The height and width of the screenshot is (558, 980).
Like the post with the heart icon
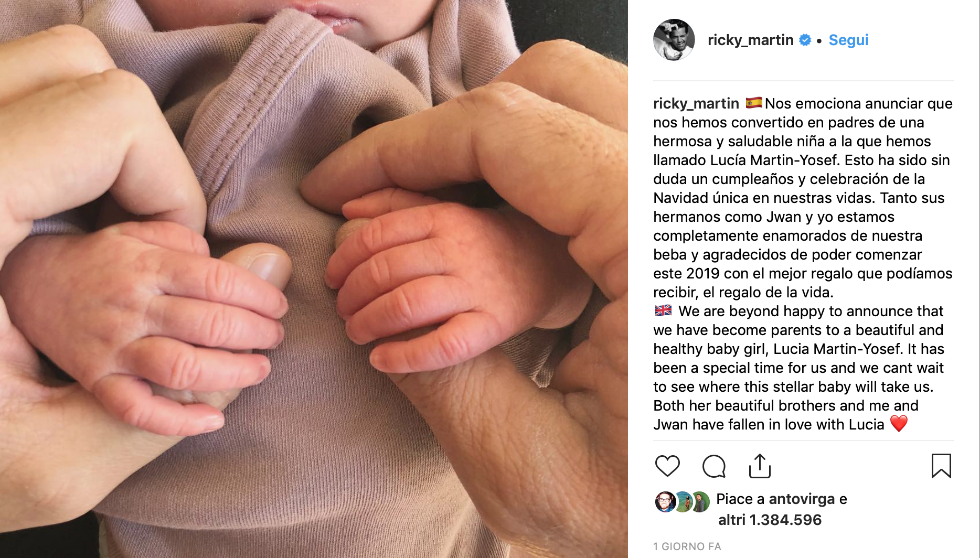667,466
